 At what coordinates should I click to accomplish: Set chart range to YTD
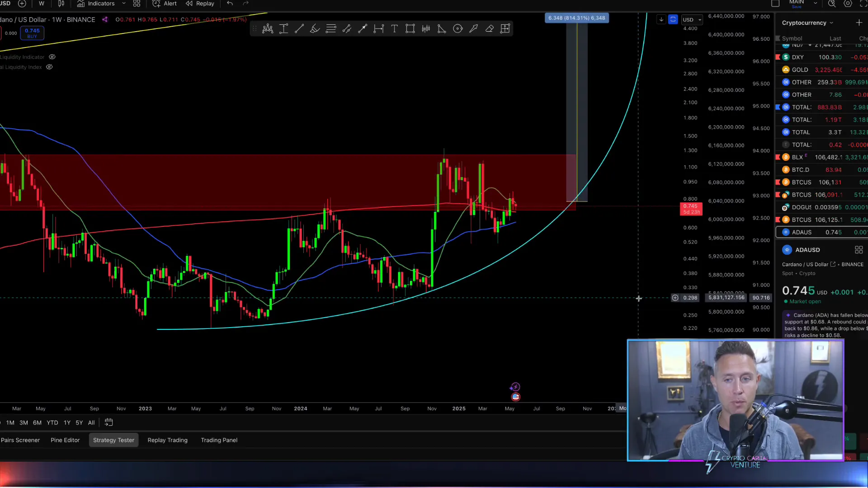tap(52, 422)
